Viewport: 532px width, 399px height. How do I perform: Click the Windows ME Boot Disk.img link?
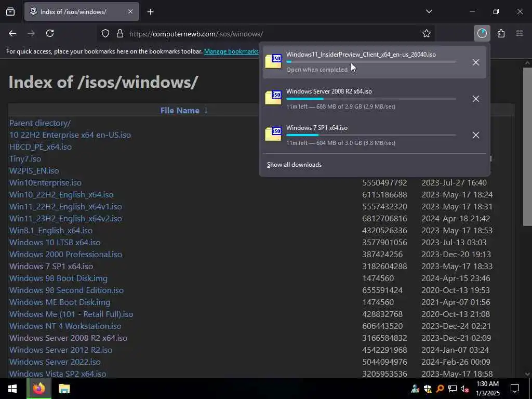tap(60, 302)
